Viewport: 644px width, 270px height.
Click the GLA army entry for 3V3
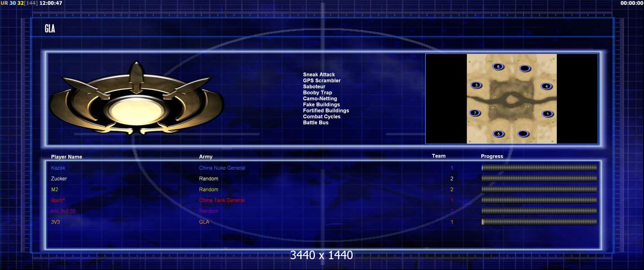204,222
